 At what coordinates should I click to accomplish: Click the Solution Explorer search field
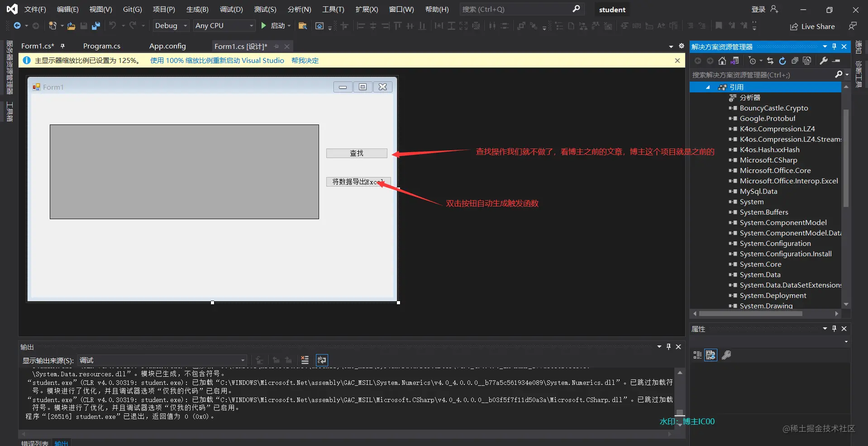point(763,75)
